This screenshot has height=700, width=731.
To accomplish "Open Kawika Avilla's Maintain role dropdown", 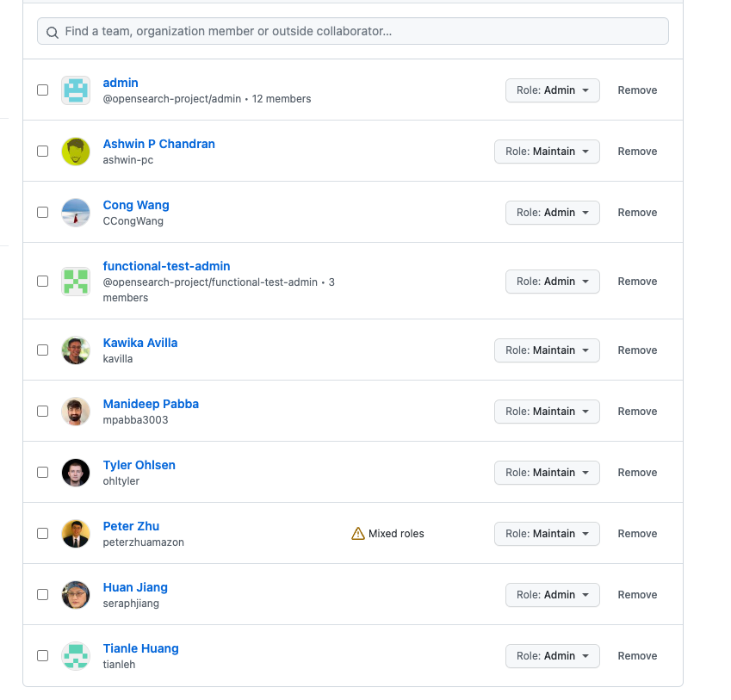I will click(547, 350).
